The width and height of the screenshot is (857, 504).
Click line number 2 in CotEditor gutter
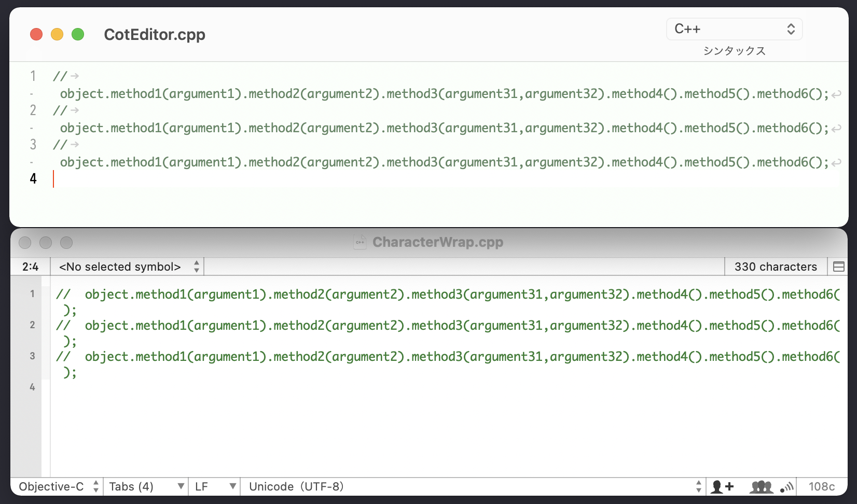coord(33,110)
